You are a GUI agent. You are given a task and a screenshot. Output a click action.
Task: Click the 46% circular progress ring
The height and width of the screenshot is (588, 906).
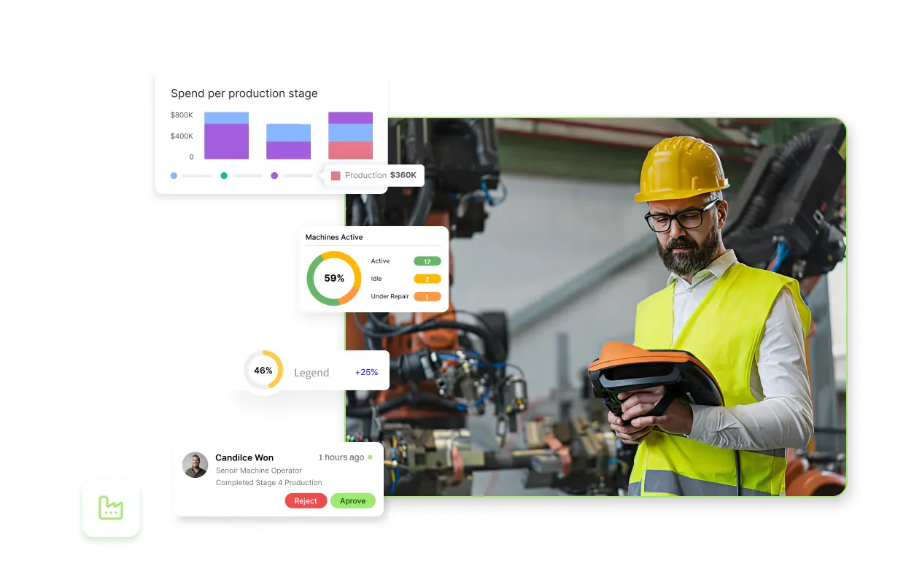263,371
